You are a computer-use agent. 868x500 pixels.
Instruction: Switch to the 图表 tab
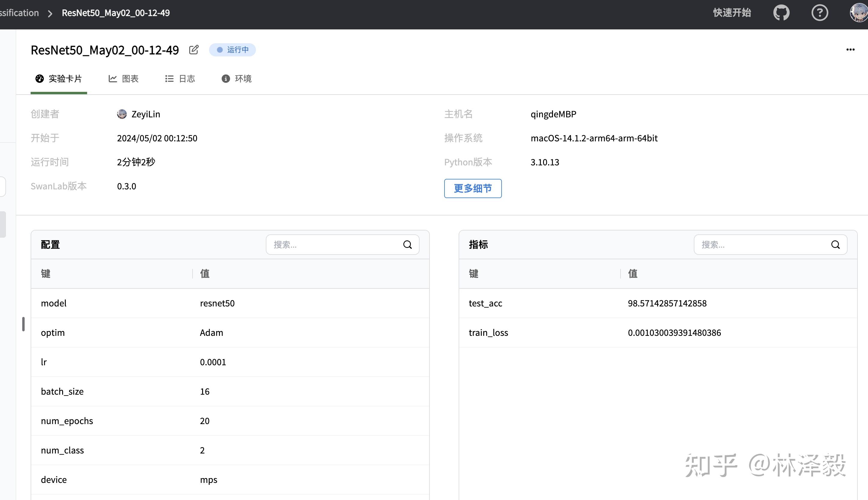point(123,79)
